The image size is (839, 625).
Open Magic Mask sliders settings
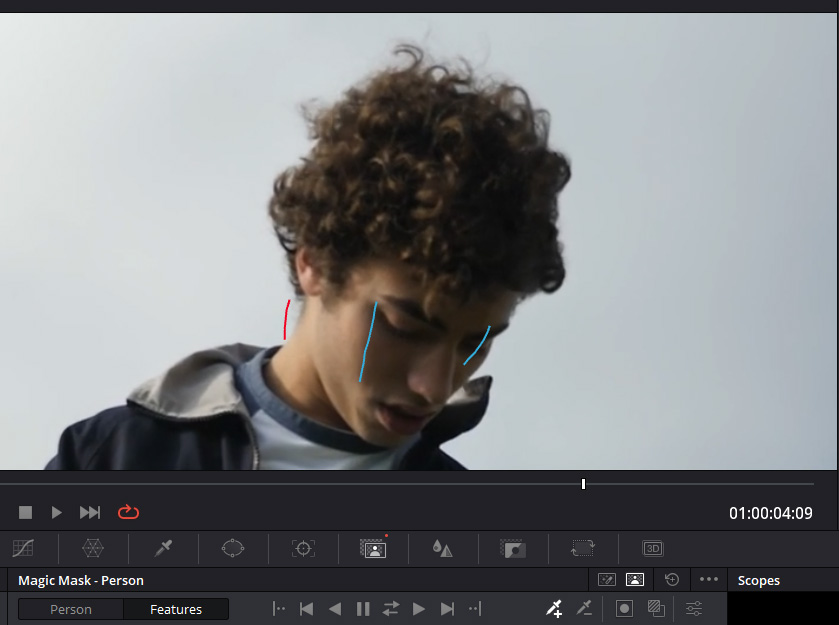pyautogui.click(x=694, y=609)
